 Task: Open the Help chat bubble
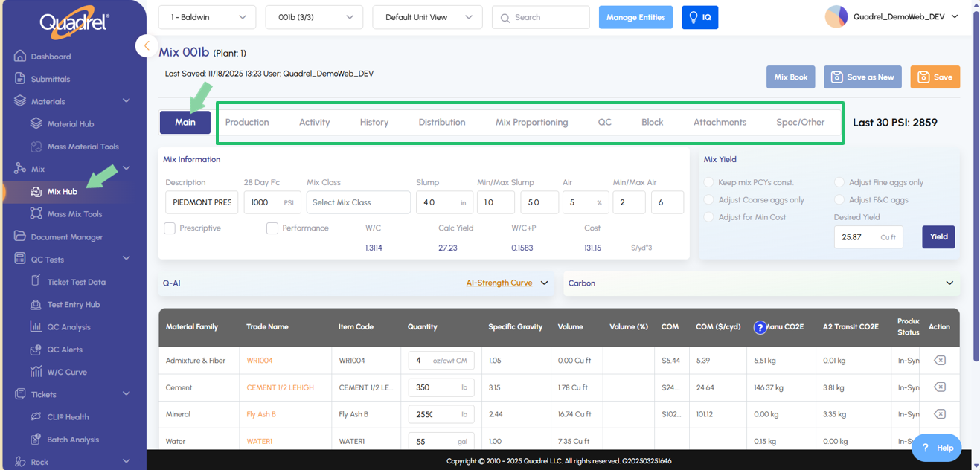937,448
